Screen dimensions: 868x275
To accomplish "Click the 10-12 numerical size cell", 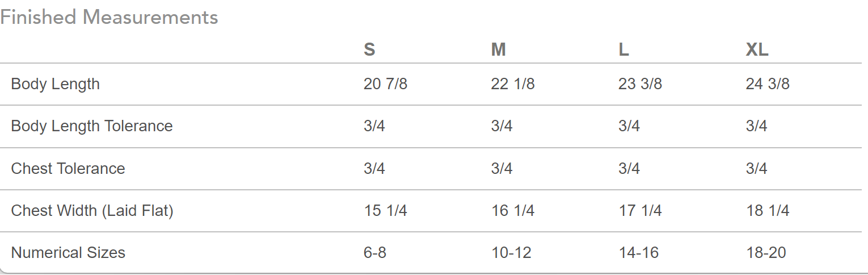I will click(511, 252).
